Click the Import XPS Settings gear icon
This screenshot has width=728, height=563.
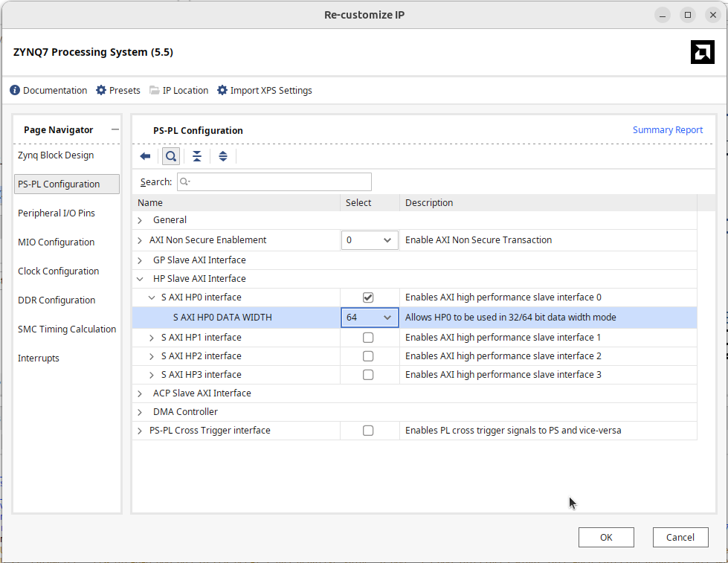tap(222, 90)
